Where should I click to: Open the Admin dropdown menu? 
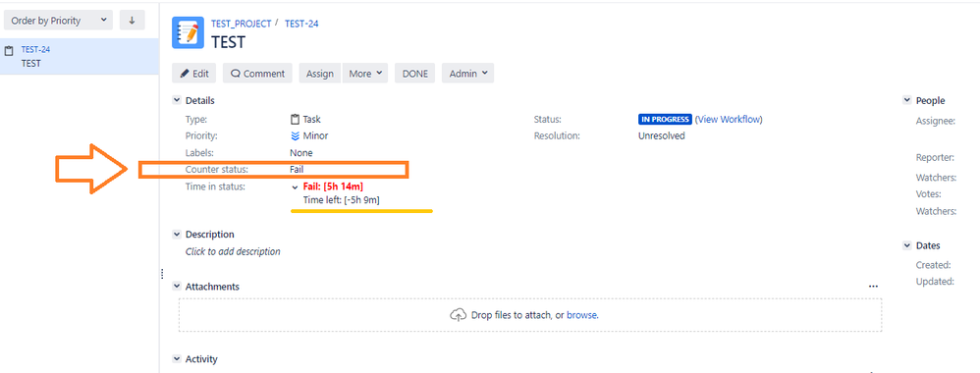(468, 73)
